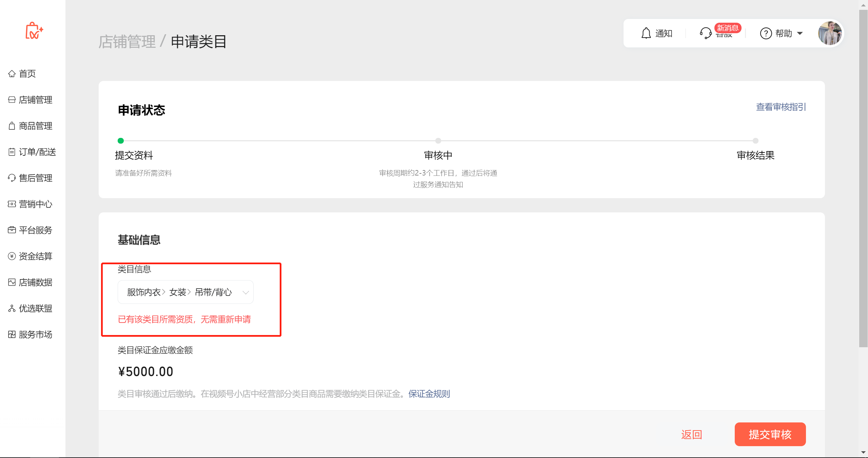Click the store icon beside 店铺管理

12,100
